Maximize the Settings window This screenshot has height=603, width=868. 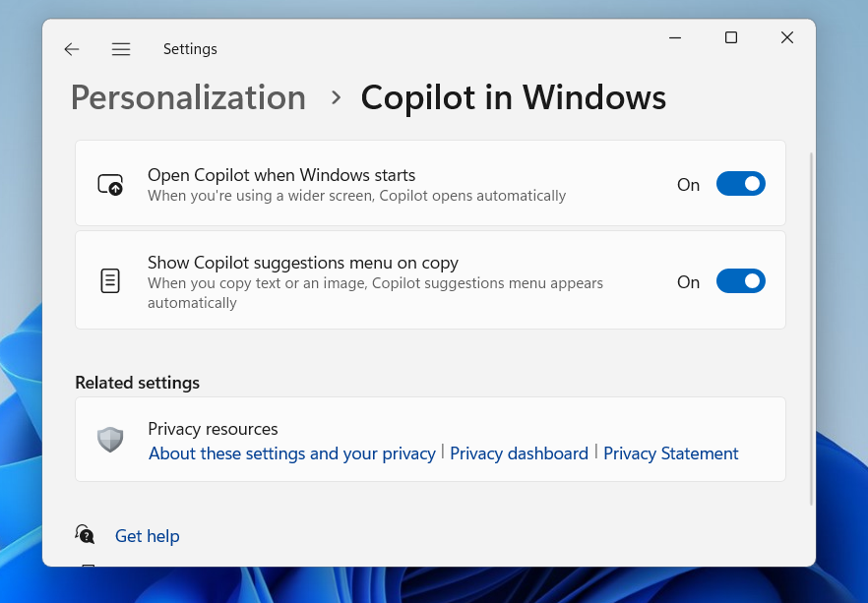[730, 37]
